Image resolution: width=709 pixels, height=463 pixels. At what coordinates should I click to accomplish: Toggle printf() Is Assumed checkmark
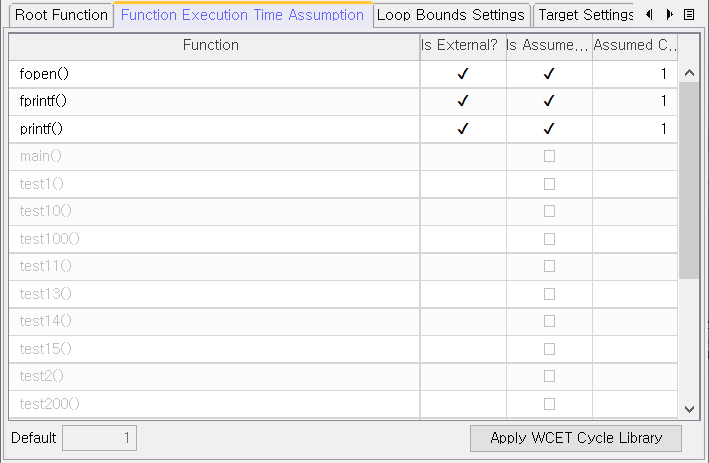click(x=549, y=129)
